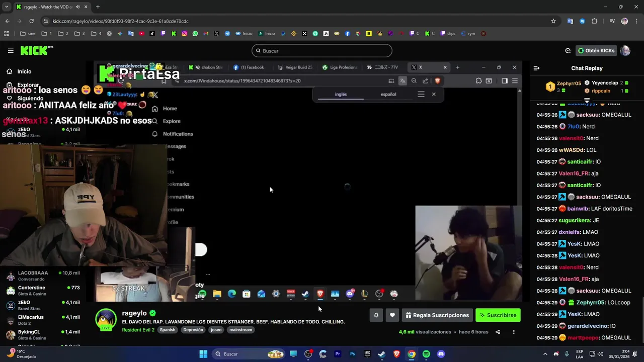
Task: Bookmark this page with star icon
Action: pos(553,21)
